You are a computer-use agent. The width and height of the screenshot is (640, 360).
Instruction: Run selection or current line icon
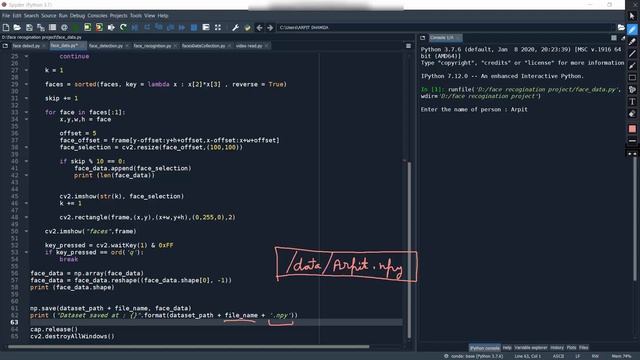[111, 27]
